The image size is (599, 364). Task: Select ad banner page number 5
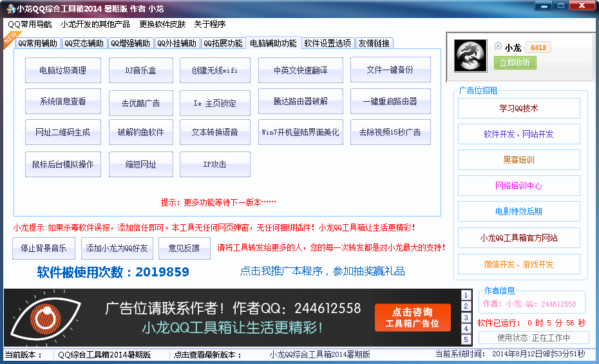tap(466, 339)
